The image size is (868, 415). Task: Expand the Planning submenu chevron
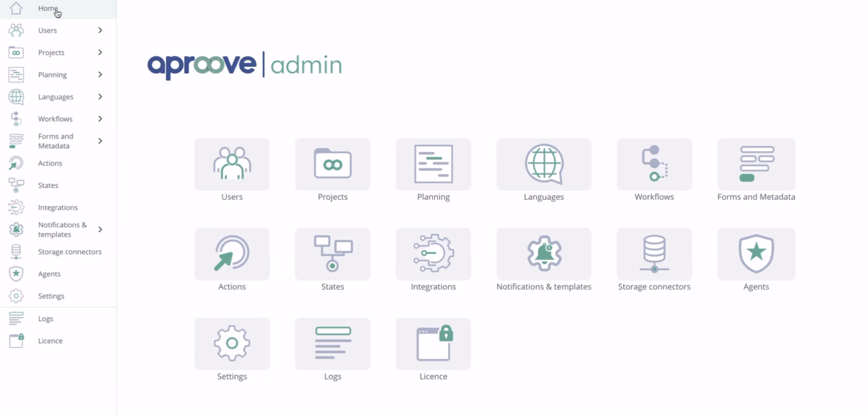click(x=100, y=74)
